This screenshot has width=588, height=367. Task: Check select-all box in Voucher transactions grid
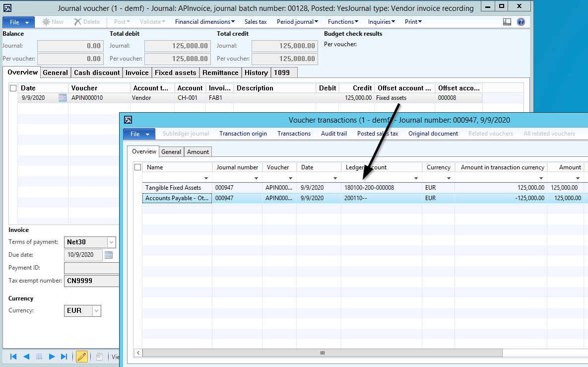138,167
